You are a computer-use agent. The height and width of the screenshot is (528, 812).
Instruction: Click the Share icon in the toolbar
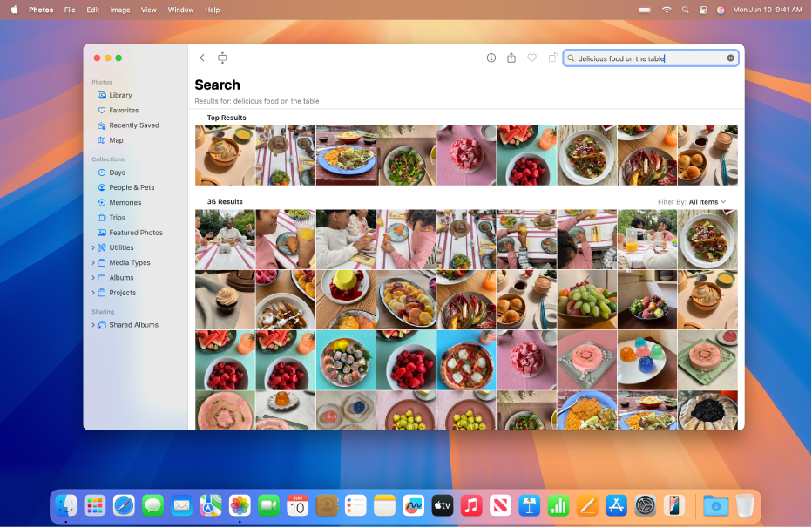pyautogui.click(x=511, y=58)
